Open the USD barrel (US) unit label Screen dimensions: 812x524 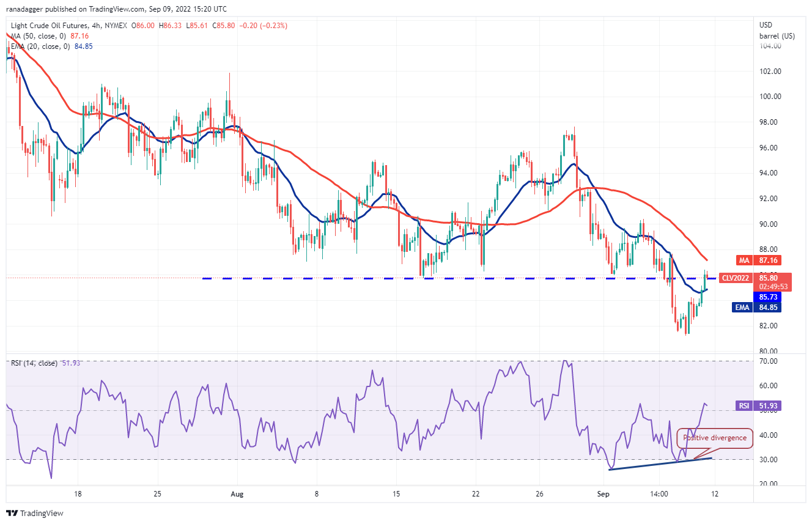[777, 31]
